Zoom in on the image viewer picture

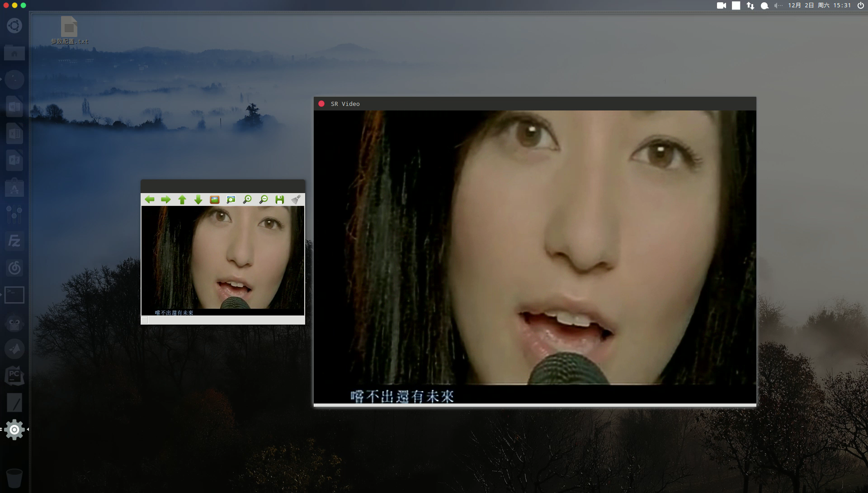(x=247, y=199)
